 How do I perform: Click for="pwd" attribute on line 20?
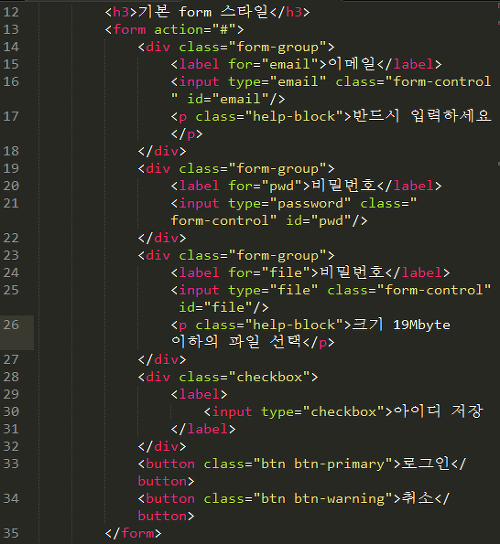point(265,186)
